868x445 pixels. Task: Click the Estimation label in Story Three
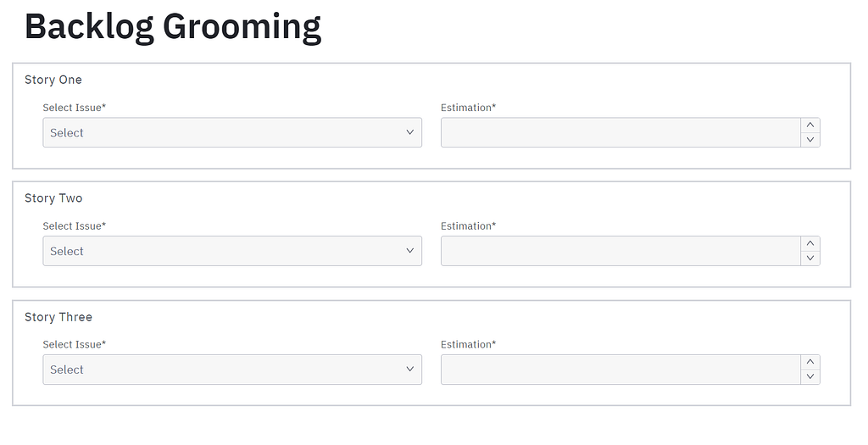pyautogui.click(x=468, y=344)
